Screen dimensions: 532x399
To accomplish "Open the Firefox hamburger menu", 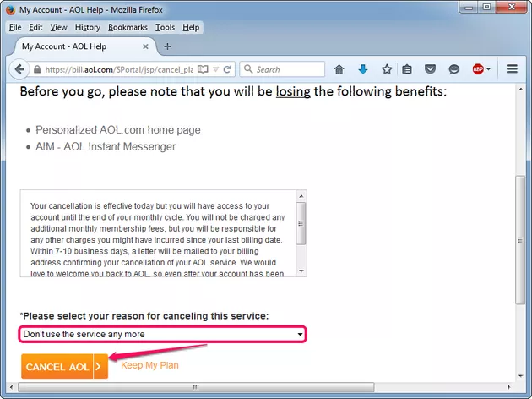I will tap(512, 69).
